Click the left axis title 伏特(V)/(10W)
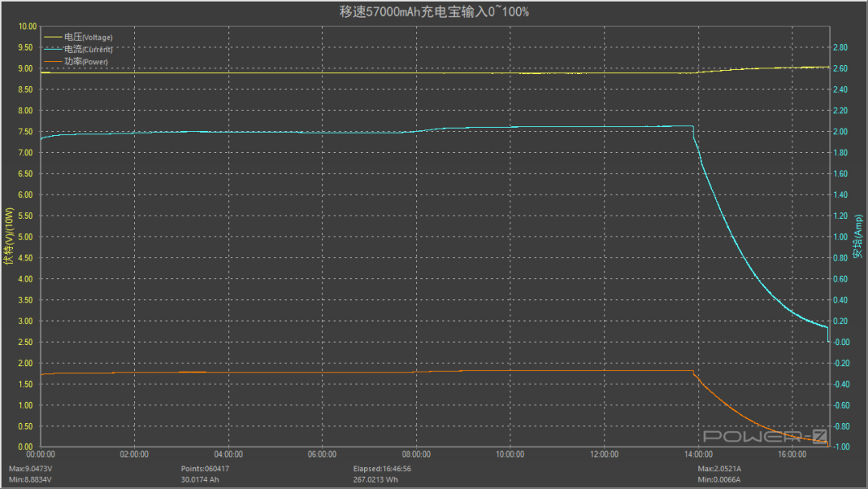 (8, 236)
